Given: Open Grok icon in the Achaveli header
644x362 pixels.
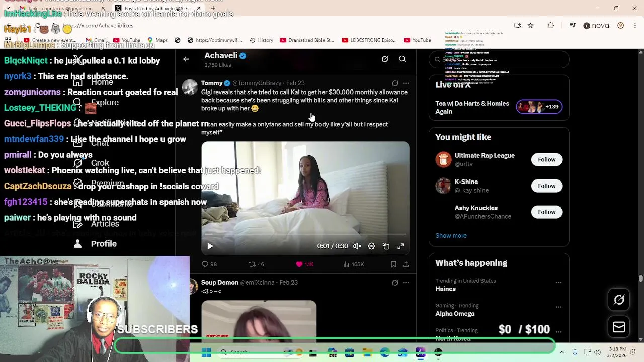Looking at the screenshot, I should coord(385,59).
